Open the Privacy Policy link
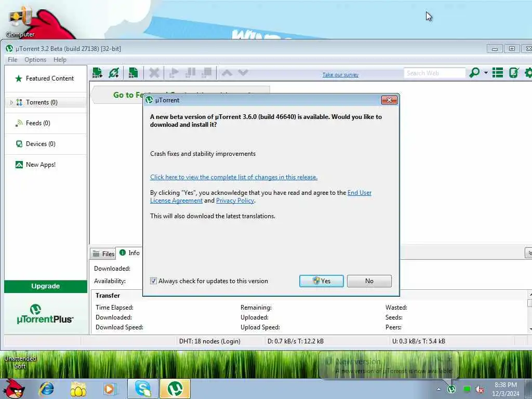Screen dimensions: 532x399 235,201
